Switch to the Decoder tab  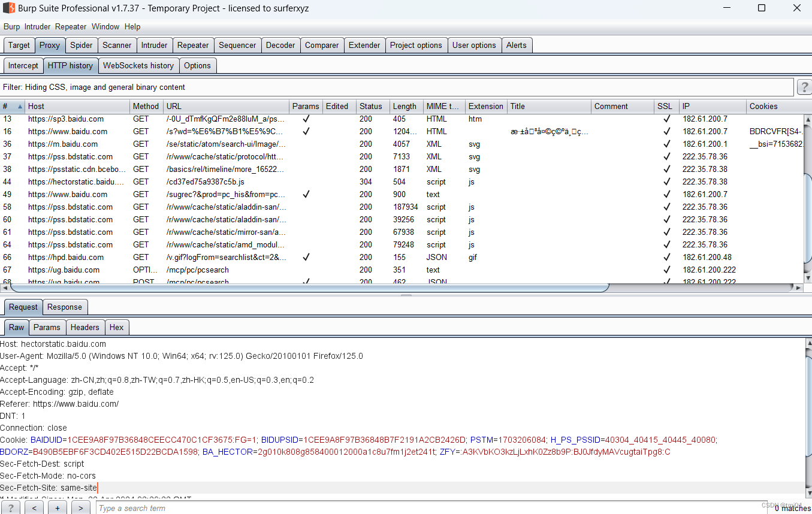(280, 45)
